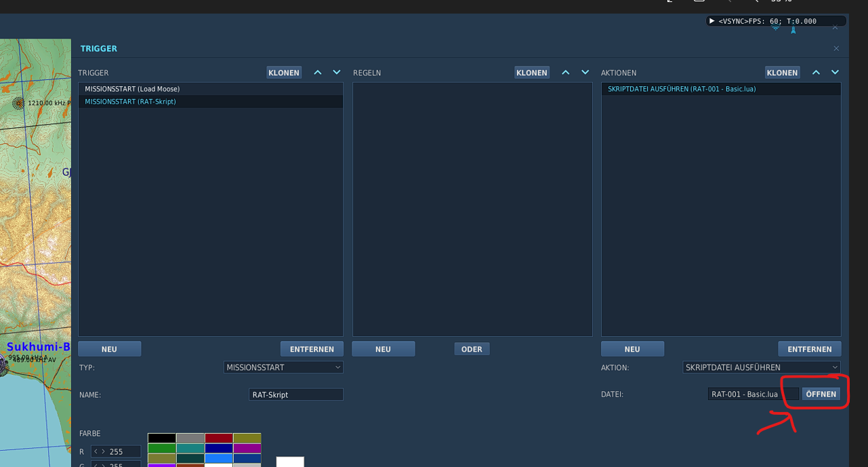Move selected trigger up with arrow
868x467 pixels.
(318, 73)
